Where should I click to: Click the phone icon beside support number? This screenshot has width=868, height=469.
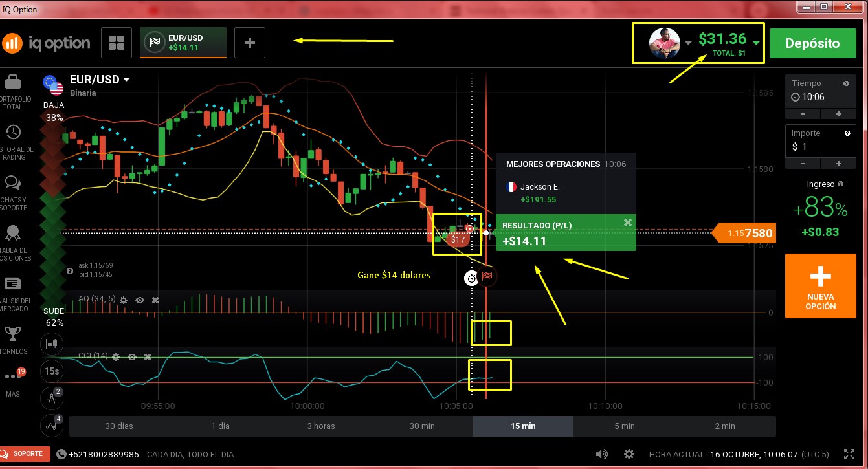[x=61, y=454]
